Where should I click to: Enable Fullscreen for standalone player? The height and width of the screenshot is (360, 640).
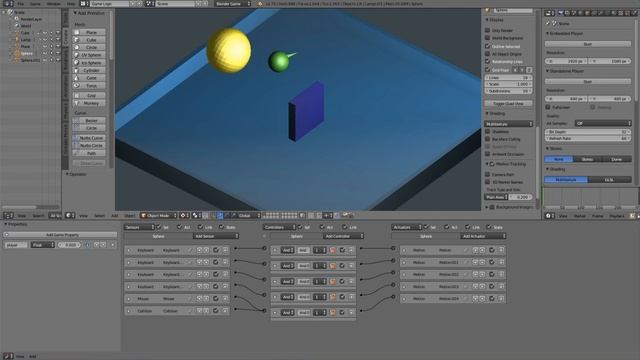pos(548,107)
